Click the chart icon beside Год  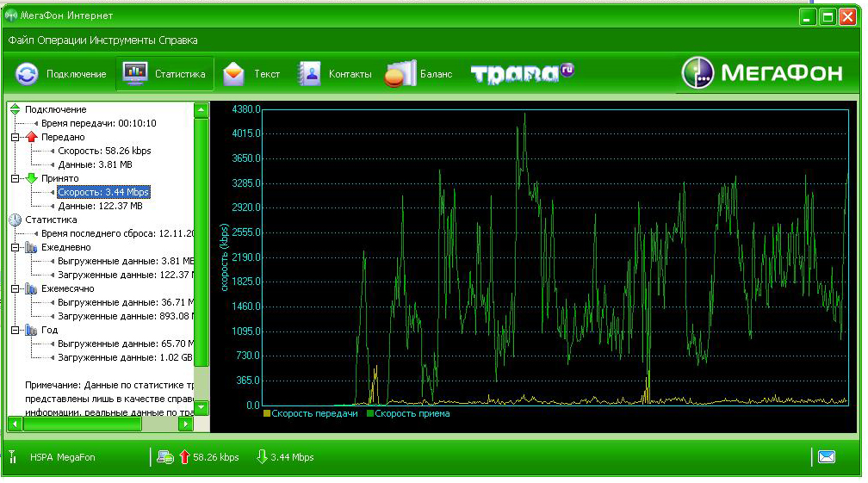[32, 330]
